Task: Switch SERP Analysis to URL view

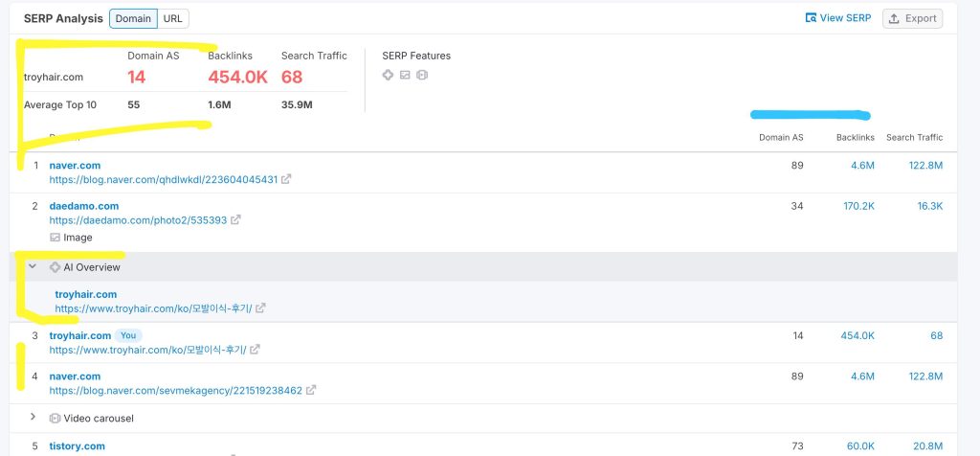Action: pyautogui.click(x=173, y=19)
